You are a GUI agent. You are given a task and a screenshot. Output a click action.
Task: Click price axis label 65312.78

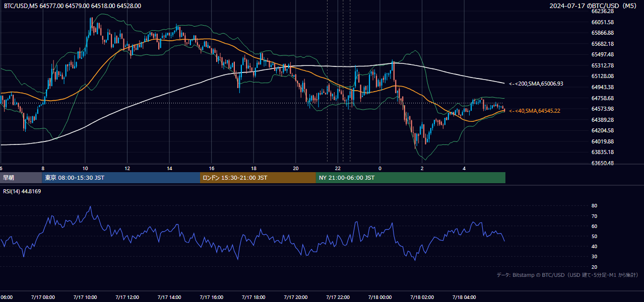click(x=603, y=65)
